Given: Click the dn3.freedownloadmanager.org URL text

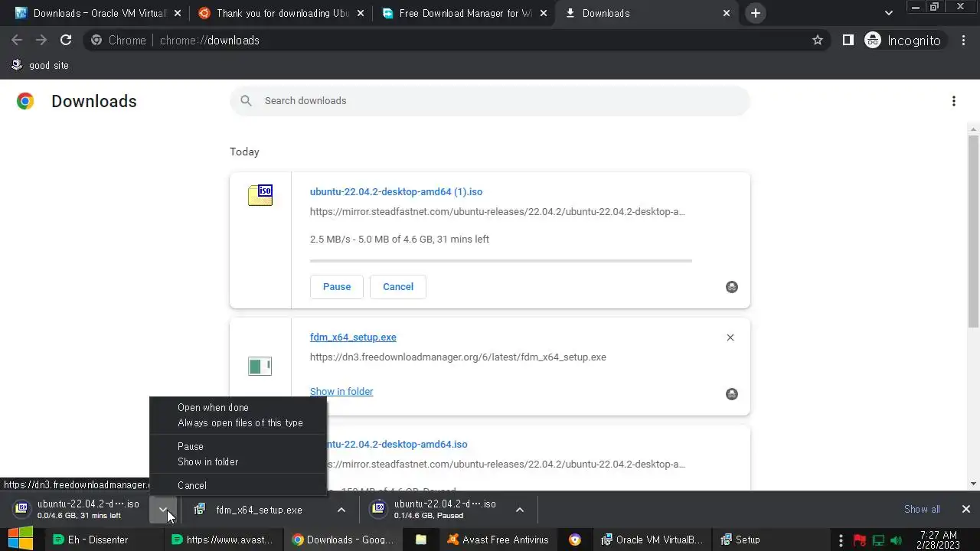Looking at the screenshot, I should point(458,357).
